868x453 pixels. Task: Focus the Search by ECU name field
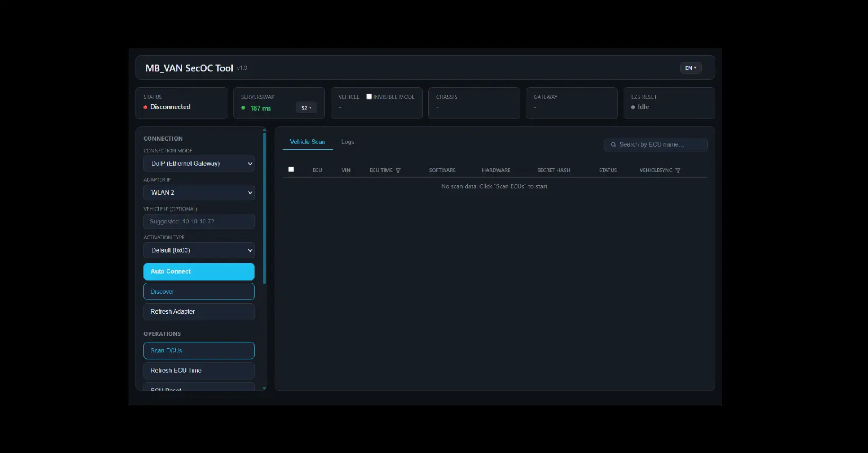click(656, 144)
